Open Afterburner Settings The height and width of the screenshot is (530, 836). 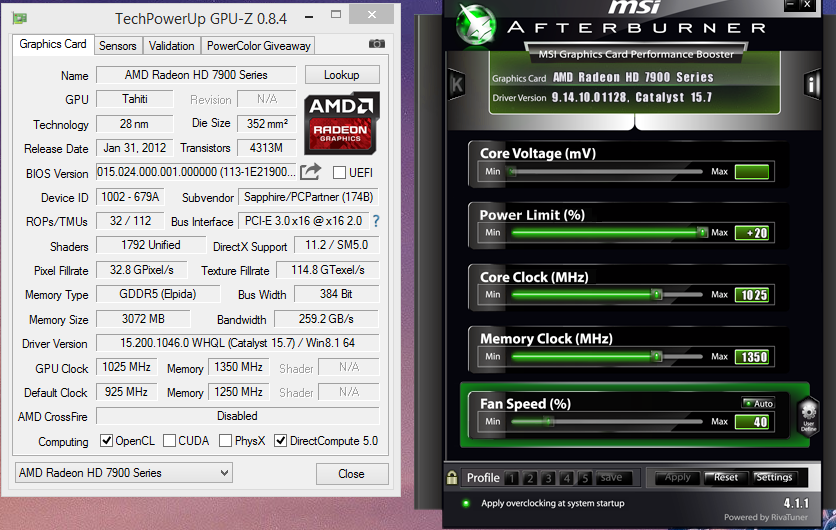774,477
